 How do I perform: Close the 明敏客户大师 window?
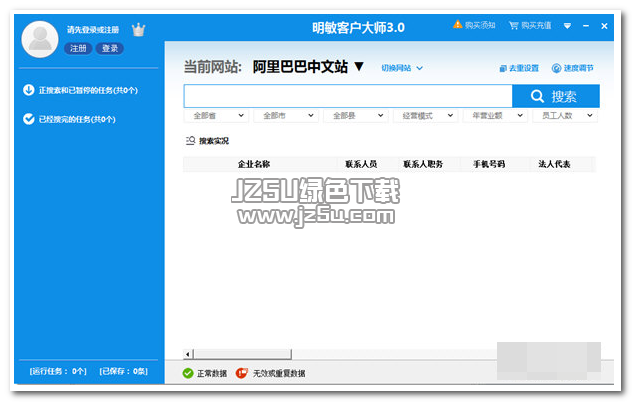(x=604, y=26)
